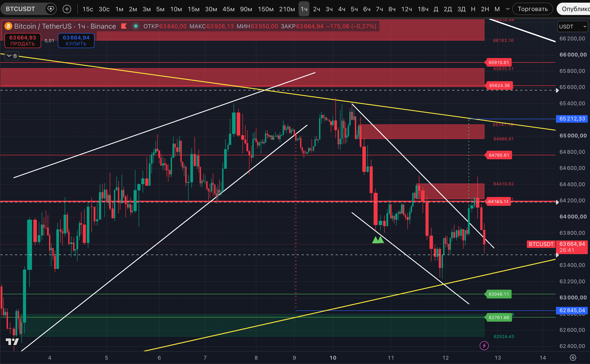Click date label 13 on time axis
Image resolution: width=590 pixels, height=364 pixels.
coord(497,358)
